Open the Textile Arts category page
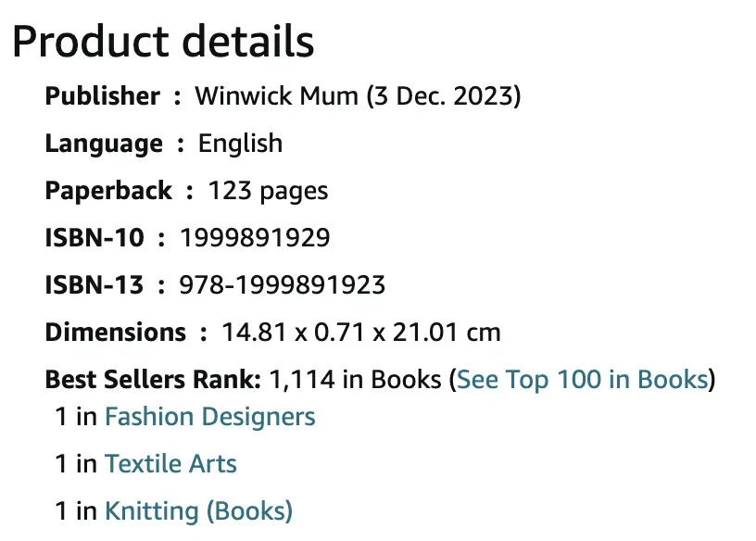756x541 pixels. point(170,463)
